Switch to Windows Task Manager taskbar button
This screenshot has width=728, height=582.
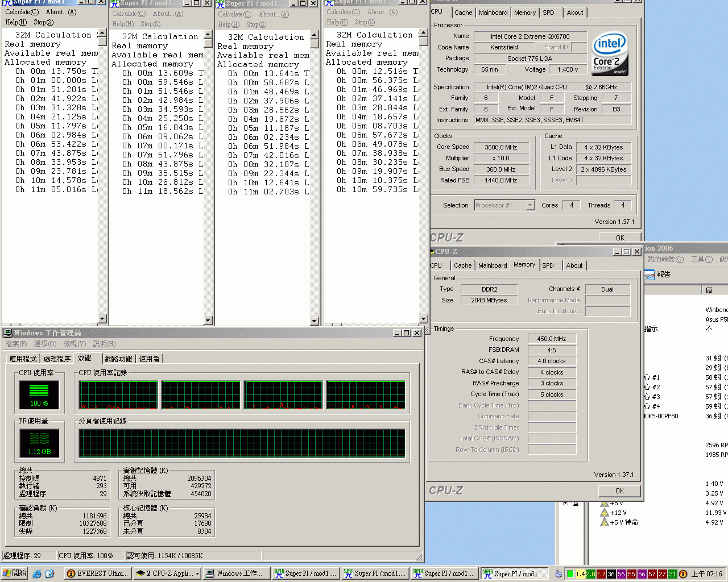tap(237, 573)
